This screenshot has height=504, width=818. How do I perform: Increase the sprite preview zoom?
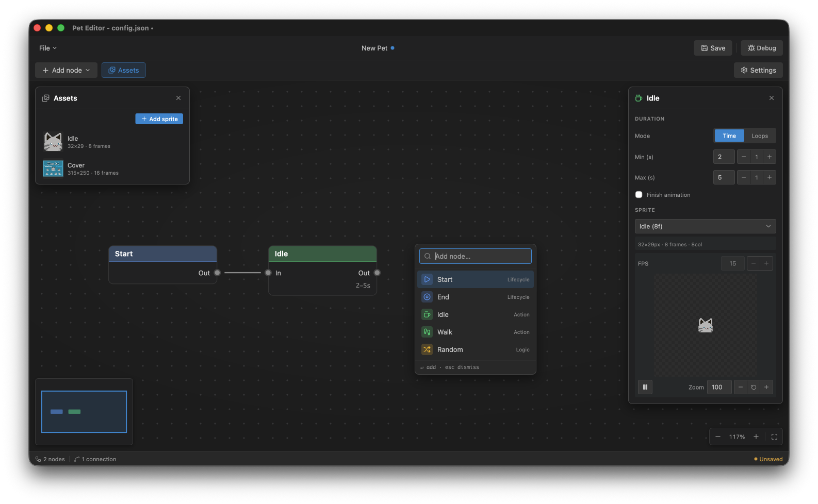click(x=766, y=387)
